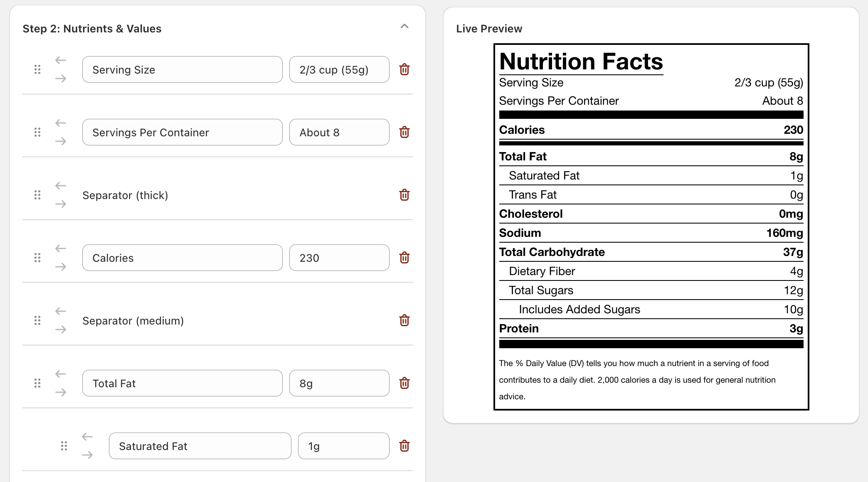The height and width of the screenshot is (482, 868).
Task: Click the Total Fat name field
Action: [182, 383]
